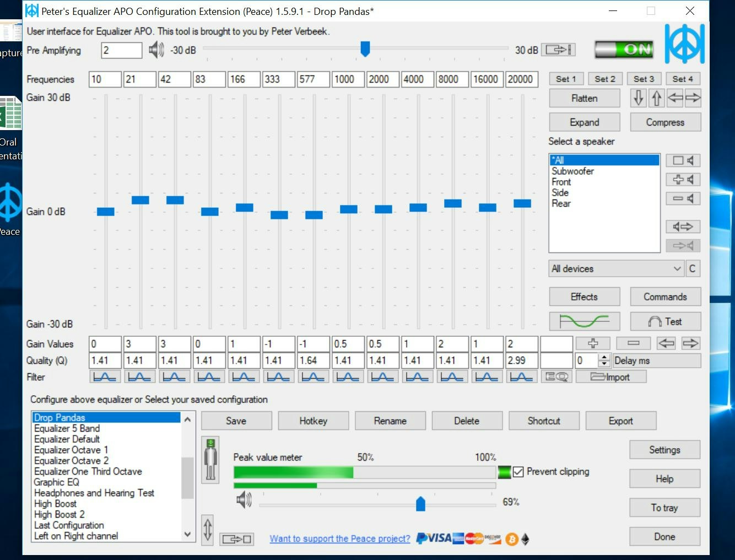Click the remove speaker minus icon
The height and width of the screenshot is (560, 735).
coord(683,198)
